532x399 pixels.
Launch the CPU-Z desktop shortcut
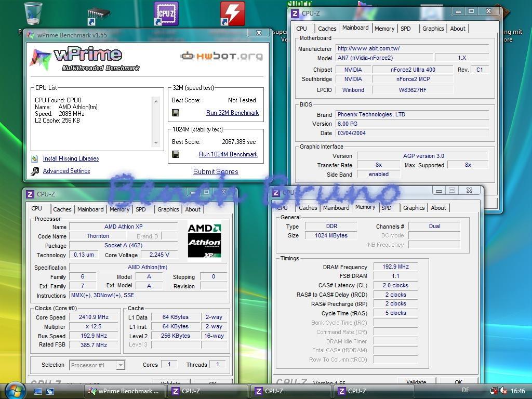166,14
